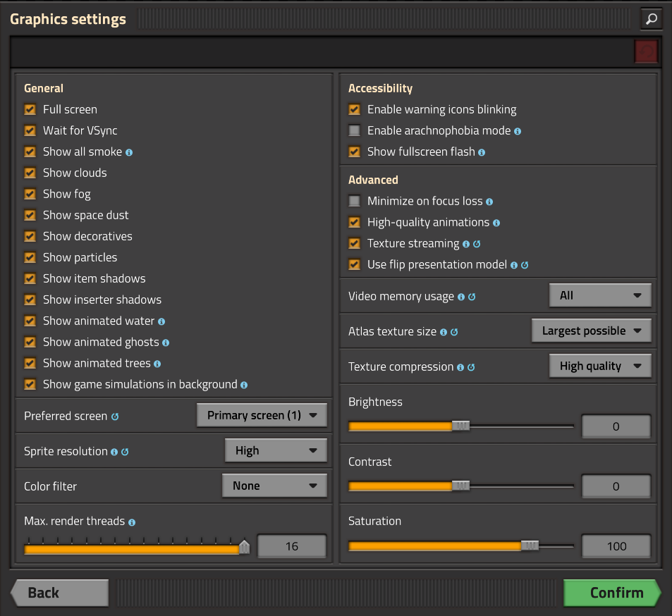Viewport: 672px width, 616px height.
Task: Click the red reset button at top right
Action: 645,51
